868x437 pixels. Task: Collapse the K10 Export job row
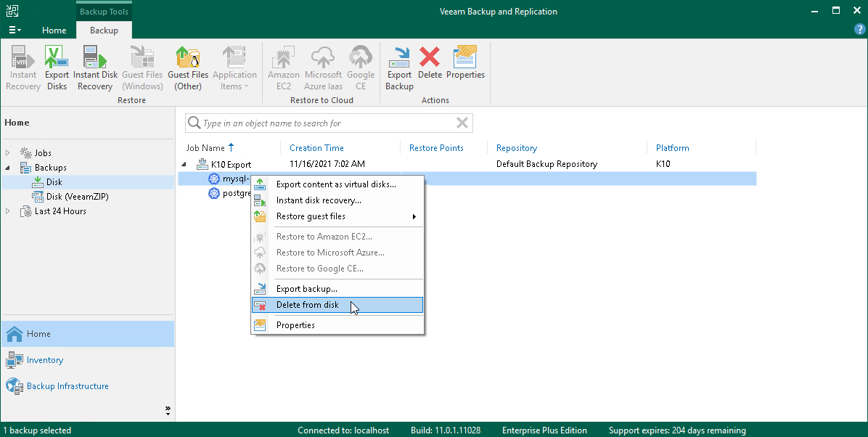tap(184, 165)
